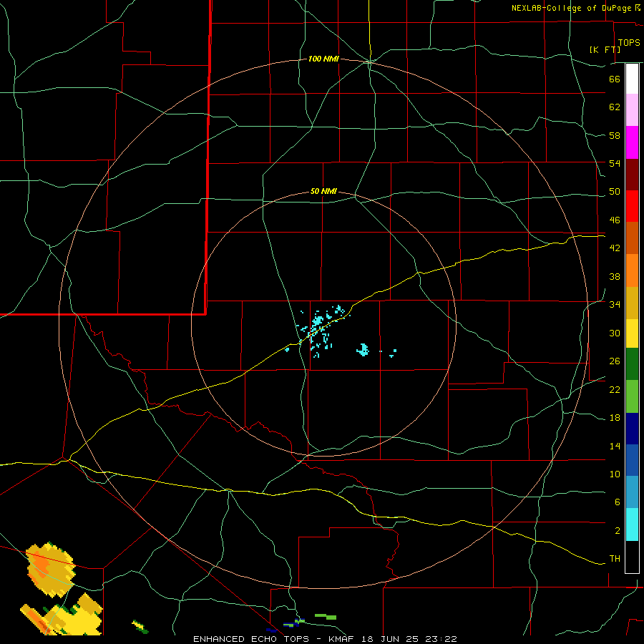Click the [K FT] units label
The width and height of the screenshot is (644, 644).
click(605, 49)
